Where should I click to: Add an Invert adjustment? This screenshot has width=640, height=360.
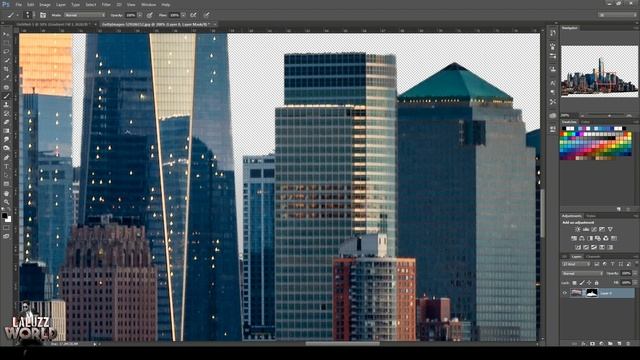coord(578,247)
